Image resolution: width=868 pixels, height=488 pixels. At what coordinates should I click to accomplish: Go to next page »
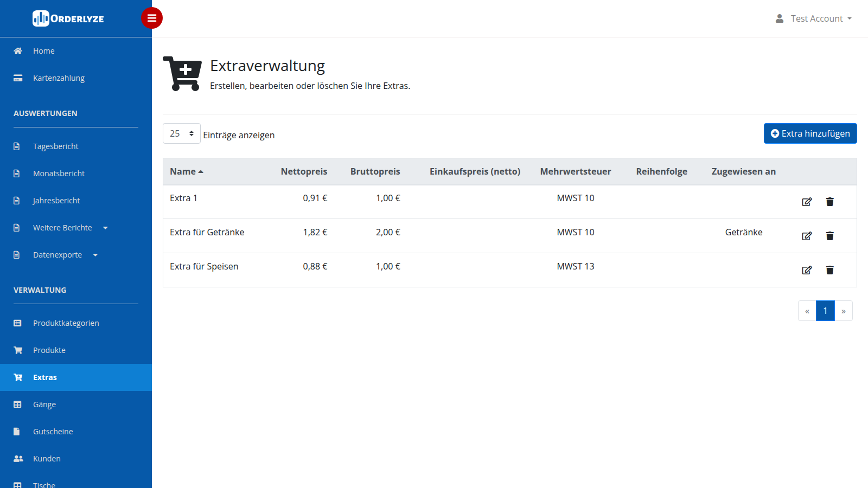[844, 311]
